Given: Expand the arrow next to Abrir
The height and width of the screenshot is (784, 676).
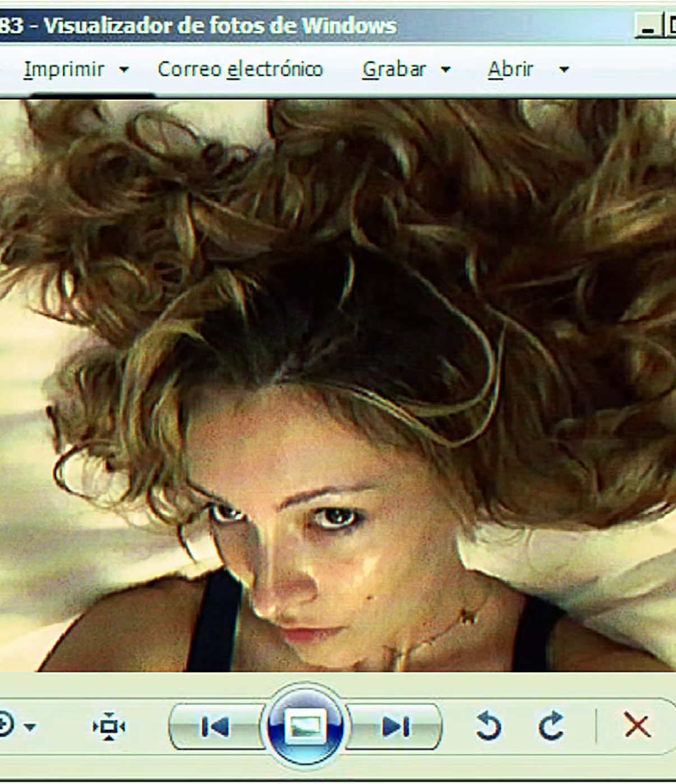Looking at the screenshot, I should (x=564, y=70).
